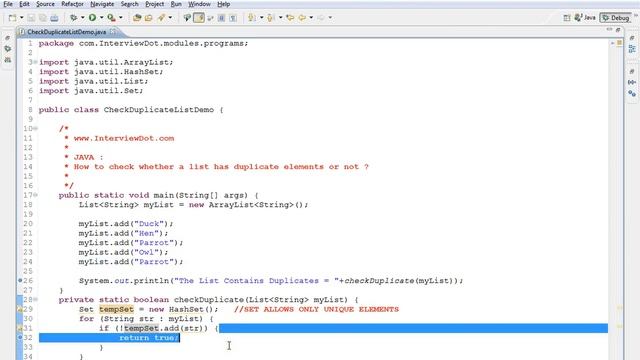Click the Run External Tools icon

111,18
